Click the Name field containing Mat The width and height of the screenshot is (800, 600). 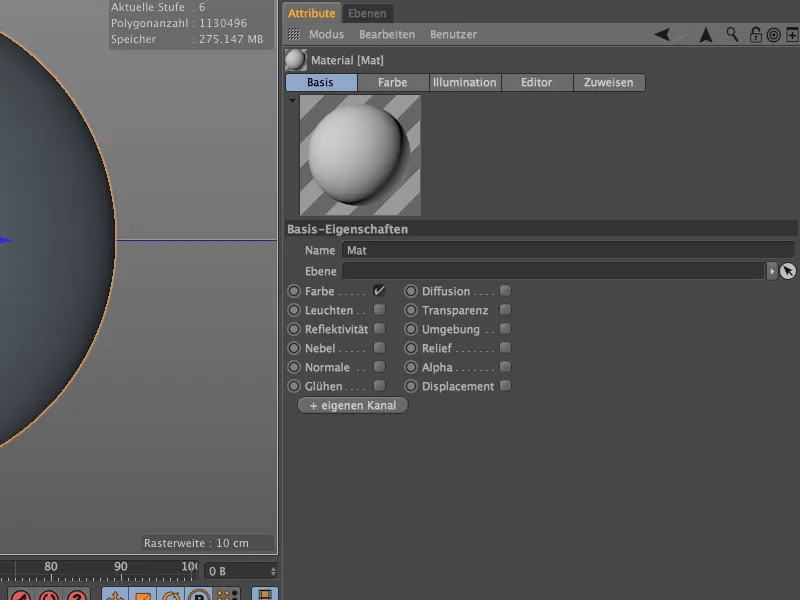click(568, 251)
